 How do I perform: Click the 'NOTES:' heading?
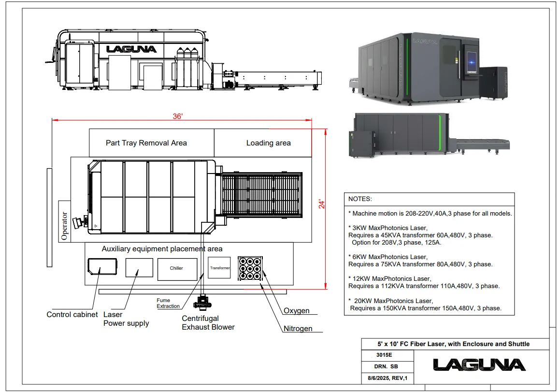pyautogui.click(x=360, y=199)
